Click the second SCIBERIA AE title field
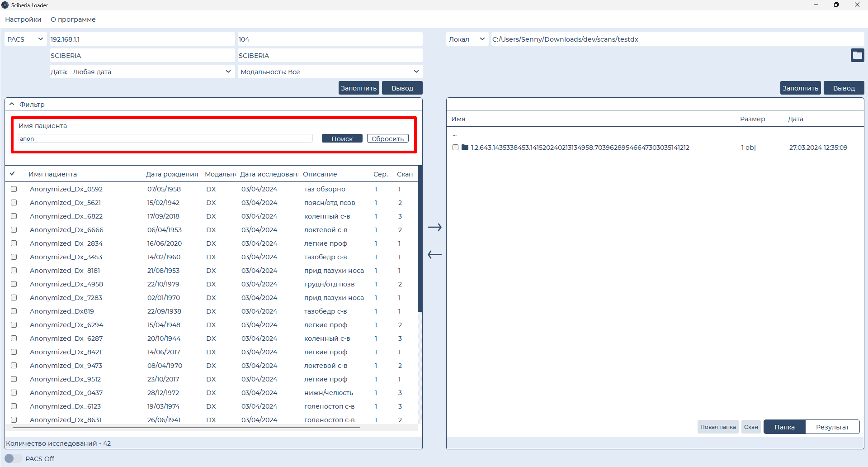Image resolution: width=868 pixels, height=467 pixels. [x=330, y=56]
